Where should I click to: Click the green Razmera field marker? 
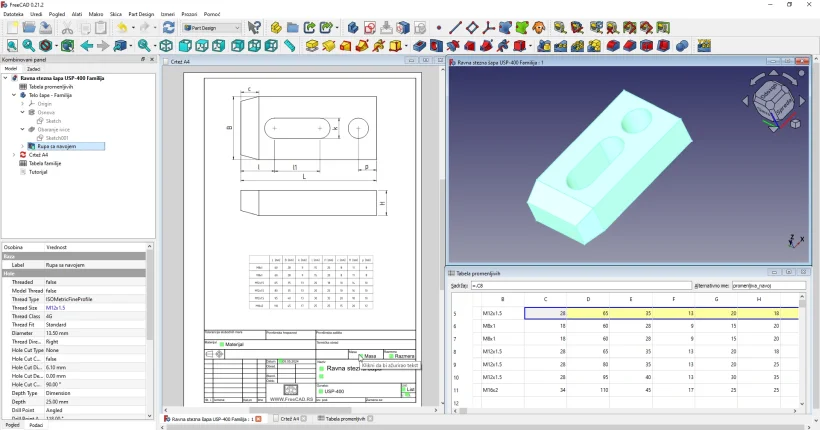coord(390,355)
